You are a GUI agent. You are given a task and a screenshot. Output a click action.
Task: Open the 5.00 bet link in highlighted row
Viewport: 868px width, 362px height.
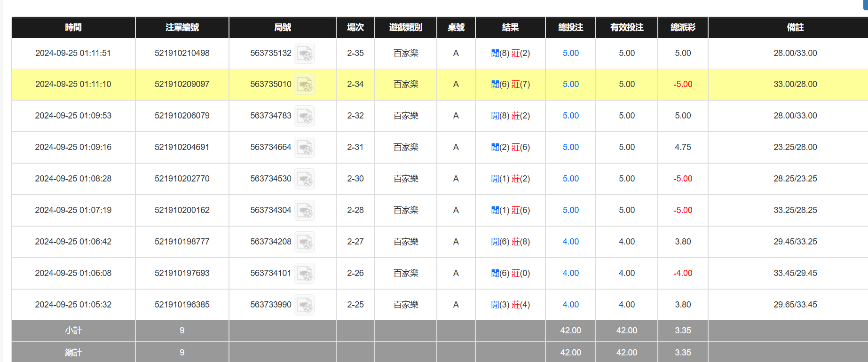point(570,84)
